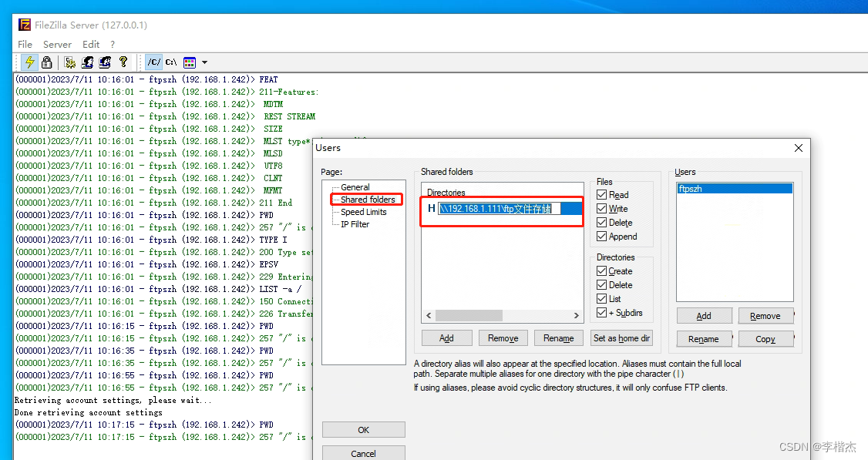Click OK in the Users dialog
868x460 pixels.
coord(364,430)
